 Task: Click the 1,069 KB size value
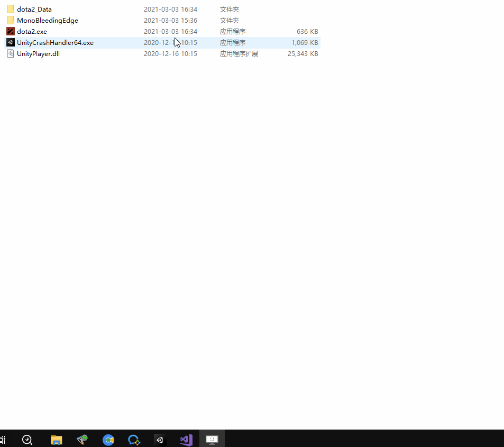point(305,42)
